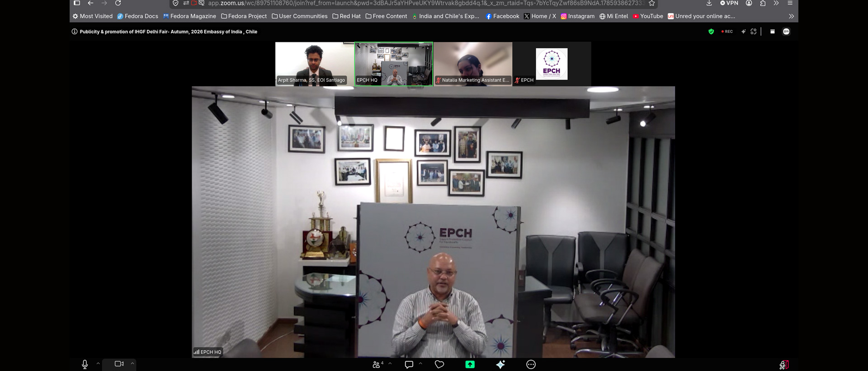Toggle the video camera on or off
Screen dimensions: 868x371
(119, 364)
